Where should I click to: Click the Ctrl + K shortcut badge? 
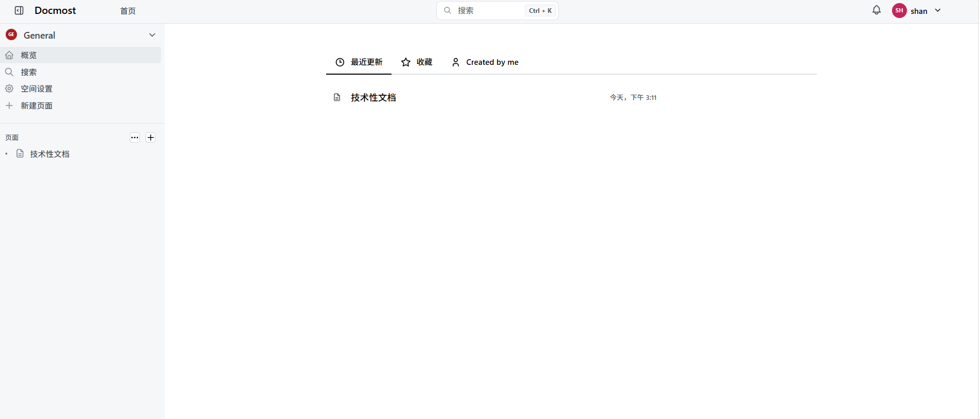pos(540,10)
